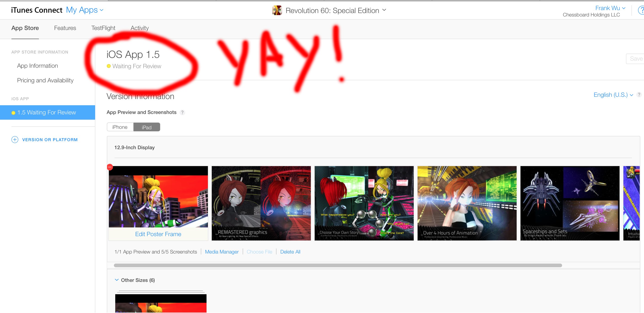
Task: Open Frank Wu account menu
Action: click(x=610, y=8)
